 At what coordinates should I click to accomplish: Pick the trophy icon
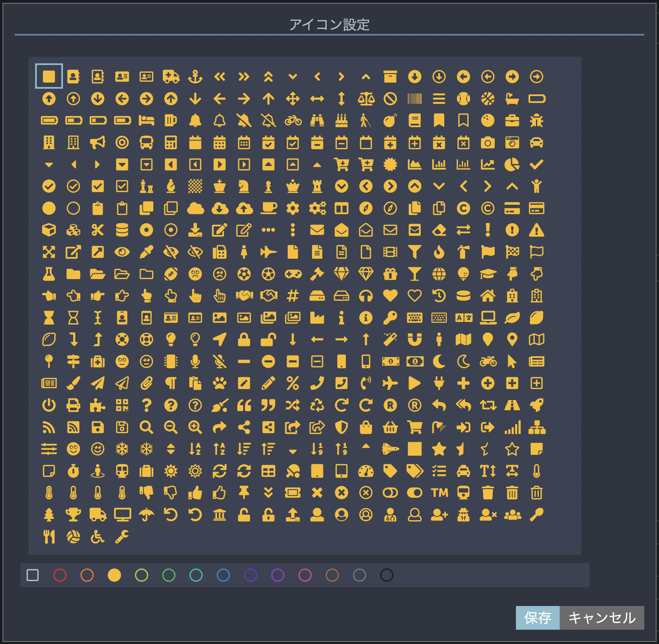[x=74, y=514]
